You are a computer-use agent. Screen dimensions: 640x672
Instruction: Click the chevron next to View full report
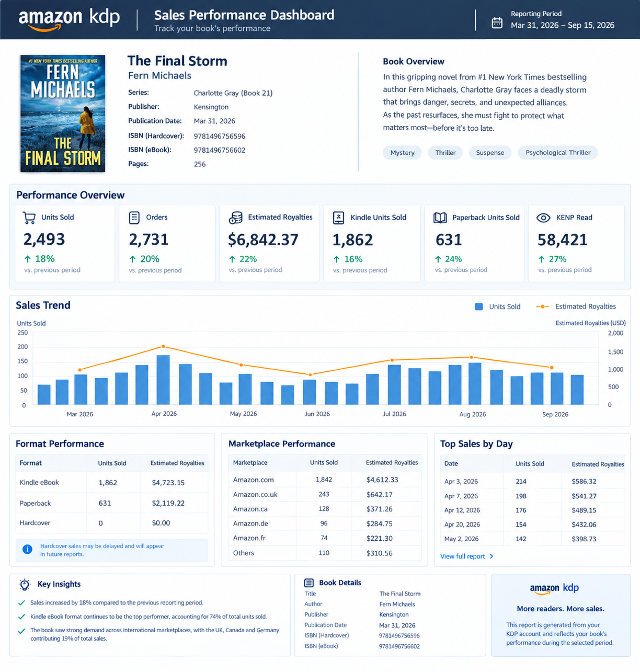(x=492, y=556)
